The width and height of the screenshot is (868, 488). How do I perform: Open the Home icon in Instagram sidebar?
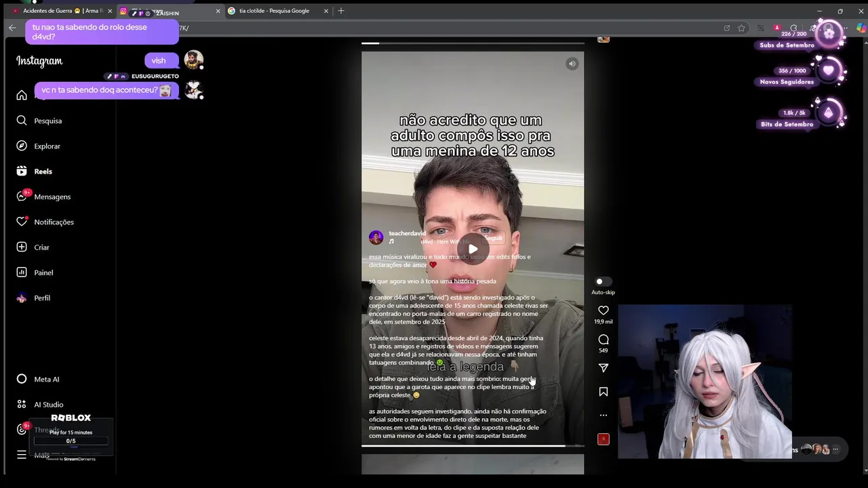pos(22,96)
